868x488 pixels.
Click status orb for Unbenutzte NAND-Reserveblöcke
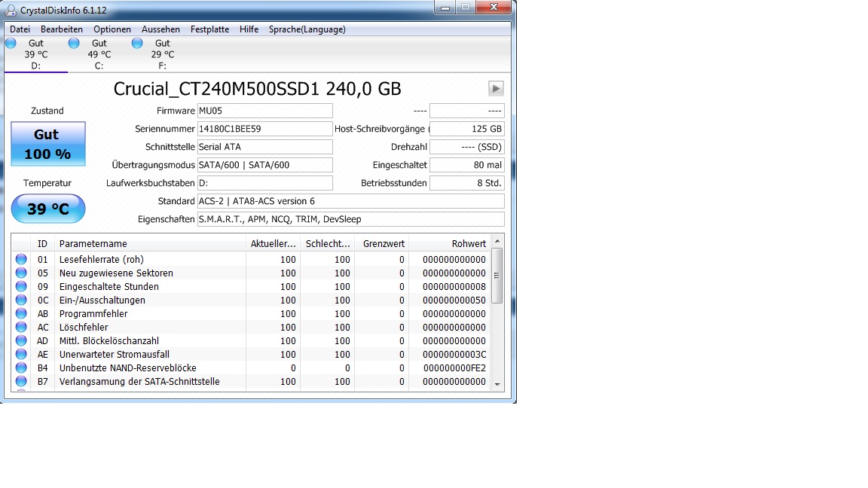(21, 368)
